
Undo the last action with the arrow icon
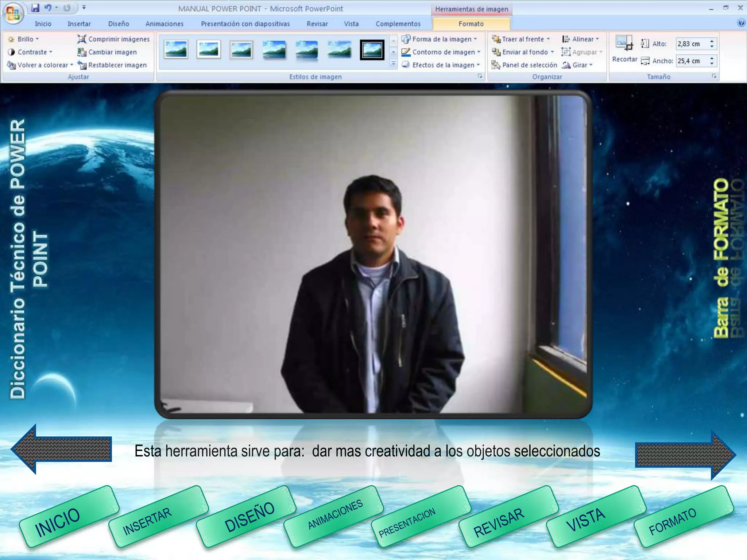pos(48,8)
